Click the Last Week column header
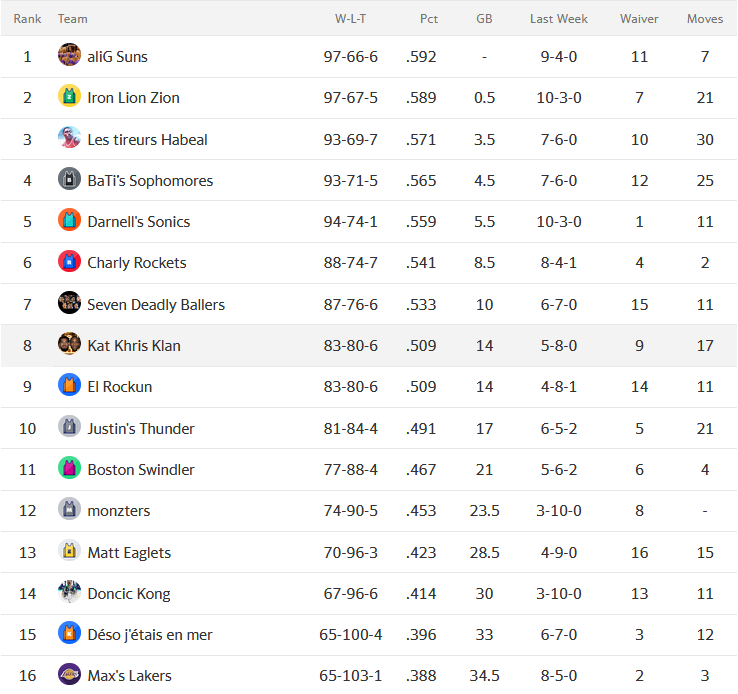This screenshot has height=694, width=738. pyautogui.click(x=559, y=19)
